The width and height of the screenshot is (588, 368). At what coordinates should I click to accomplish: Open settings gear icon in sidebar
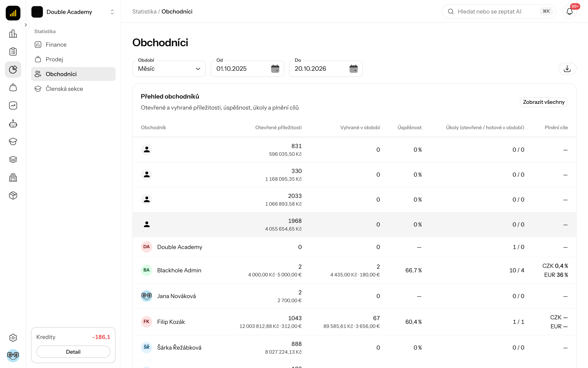13,338
